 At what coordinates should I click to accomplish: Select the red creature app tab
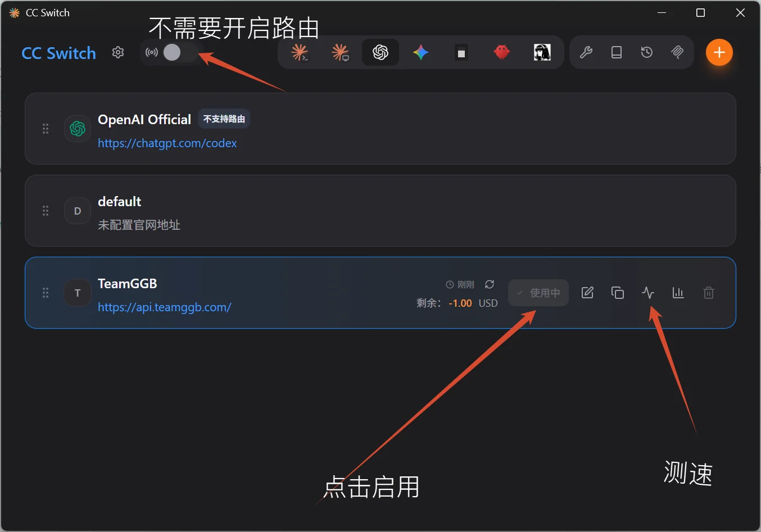pos(502,52)
